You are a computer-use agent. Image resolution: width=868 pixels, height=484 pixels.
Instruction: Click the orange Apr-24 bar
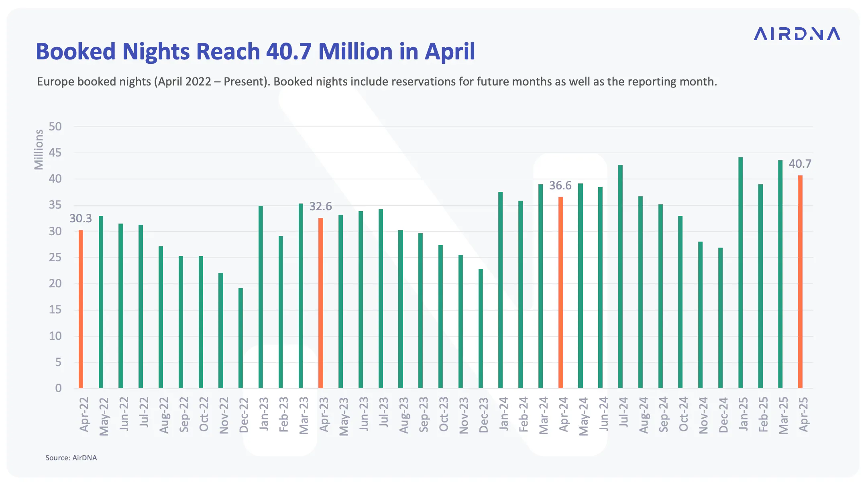click(x=560, y=293)
